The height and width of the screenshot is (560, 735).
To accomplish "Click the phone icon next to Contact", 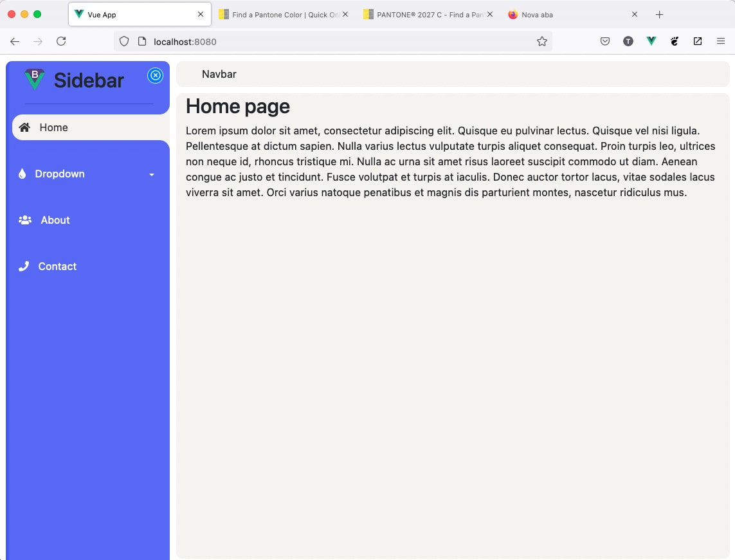I will (x=24, y=266).
